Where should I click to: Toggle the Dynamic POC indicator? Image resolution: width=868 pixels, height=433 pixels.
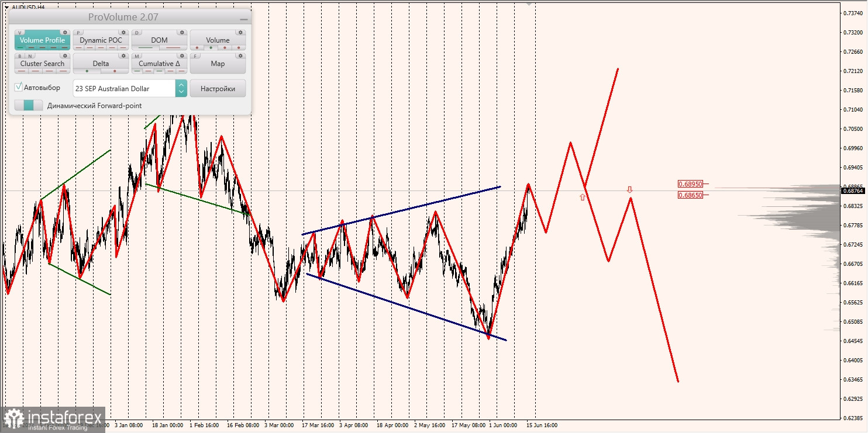tap(101, 40)
